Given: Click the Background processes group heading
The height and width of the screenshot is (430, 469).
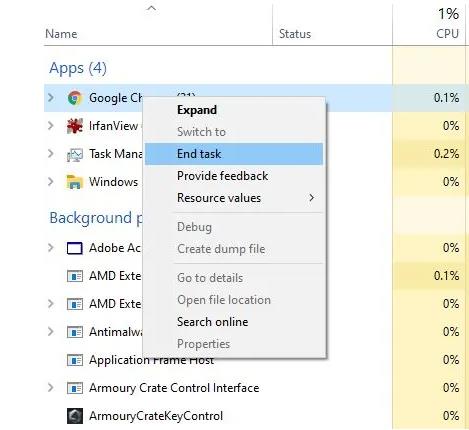Looking at the screenshot, I should [96, 218].
